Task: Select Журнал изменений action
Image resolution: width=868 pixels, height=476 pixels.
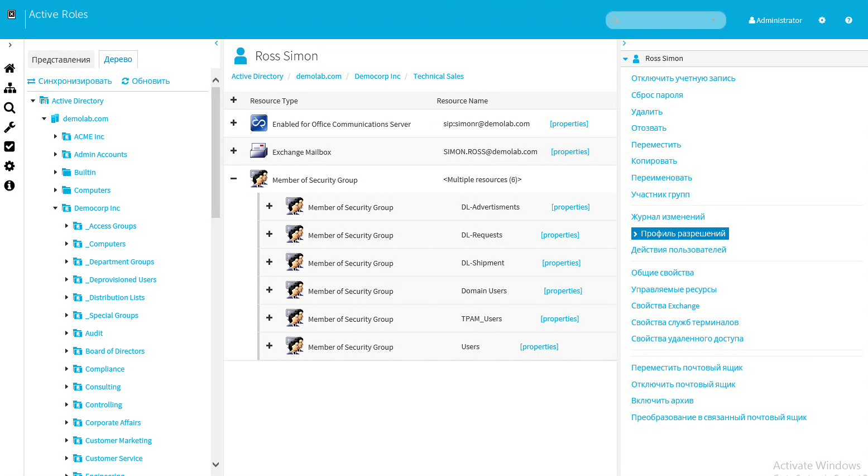Action: [668, 217]
